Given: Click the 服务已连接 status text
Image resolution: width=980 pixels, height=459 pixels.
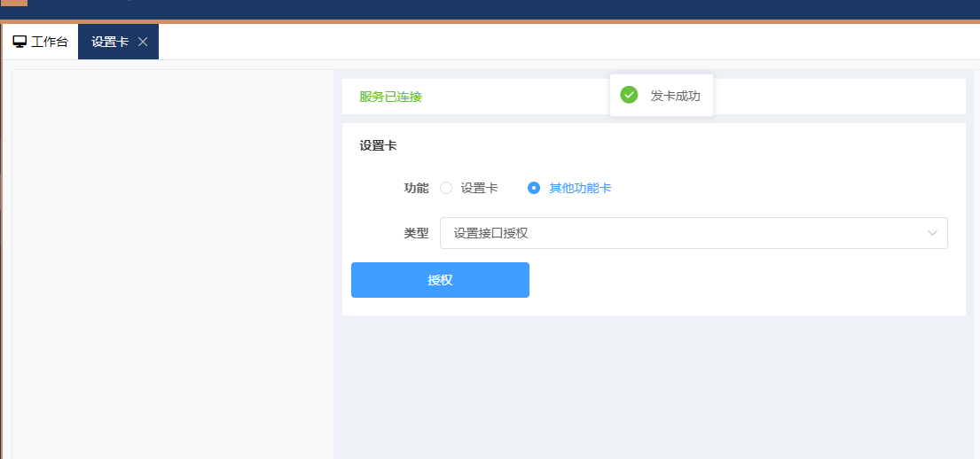Looking at the screenshot, I should pos(390,97).
